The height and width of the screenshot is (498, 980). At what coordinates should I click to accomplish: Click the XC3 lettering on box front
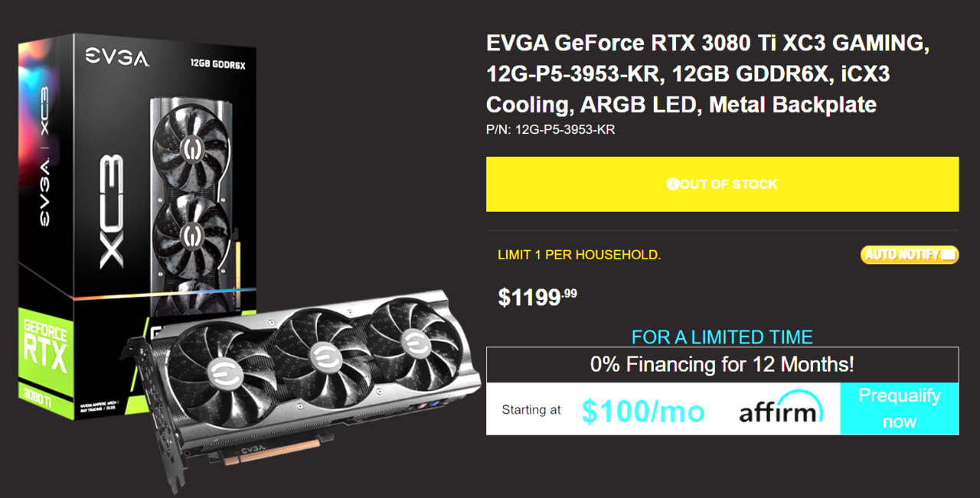coord(109,210)
